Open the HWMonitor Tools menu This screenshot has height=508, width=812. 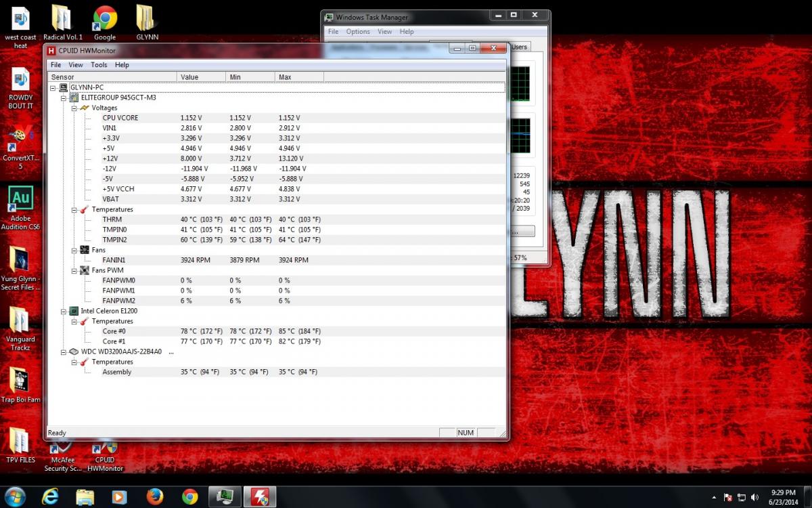[x=99, y=65]
